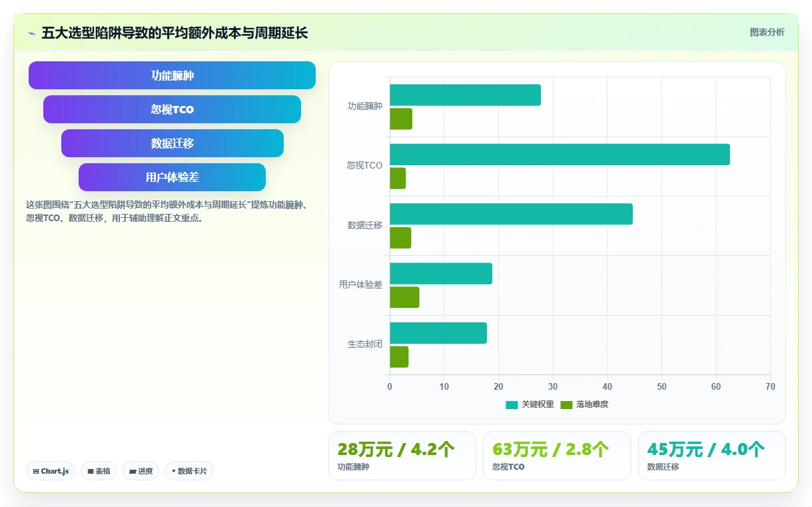Screen dimensions: 812x507
Task: Click the green 落地难度 bar for 生态封闭
Action: 399,357
